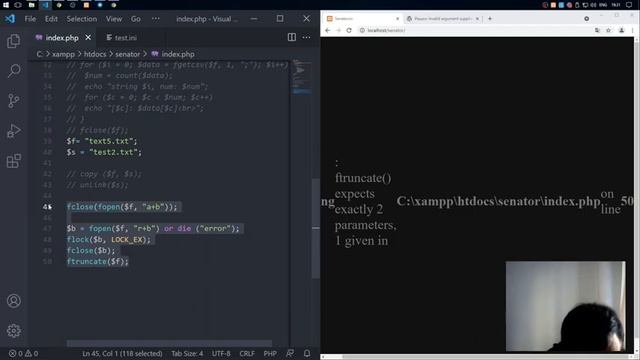Open the Action Center notification icon
This screenshot has width=640, height=360.
click(x=629, y=5)
